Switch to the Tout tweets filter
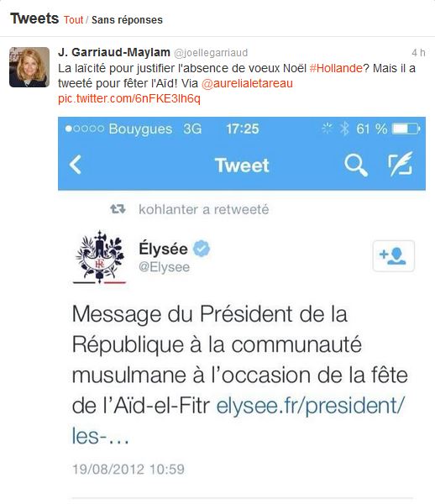Image resolution: width=435 pixels, height=504 pixels. coord(73,20)
